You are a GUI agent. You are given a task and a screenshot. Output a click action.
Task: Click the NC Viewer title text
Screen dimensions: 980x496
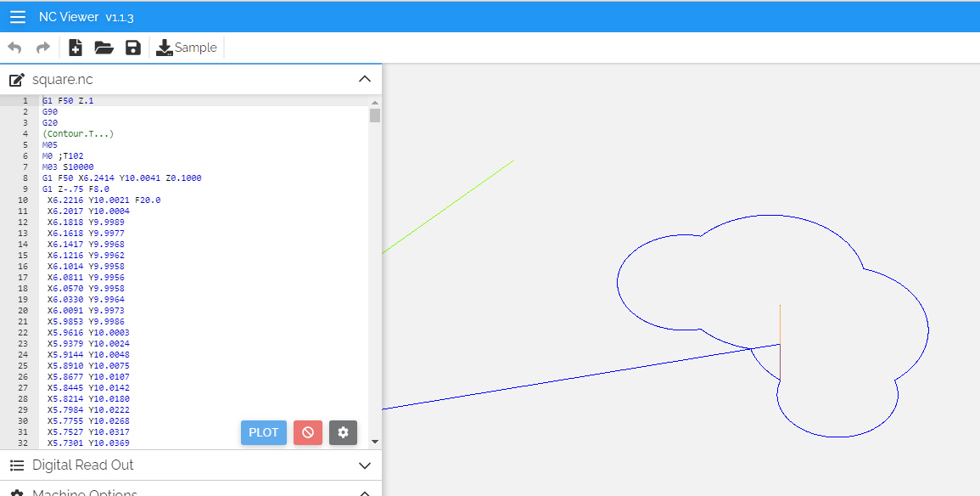pyautogui.click(x=69, y=17)
